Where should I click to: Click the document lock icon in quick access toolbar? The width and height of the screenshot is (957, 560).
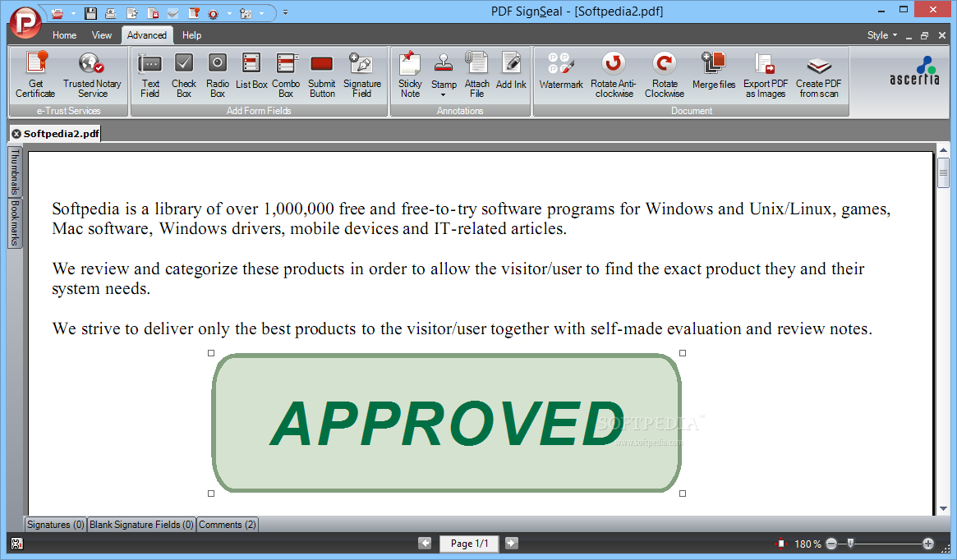(153, 13)
